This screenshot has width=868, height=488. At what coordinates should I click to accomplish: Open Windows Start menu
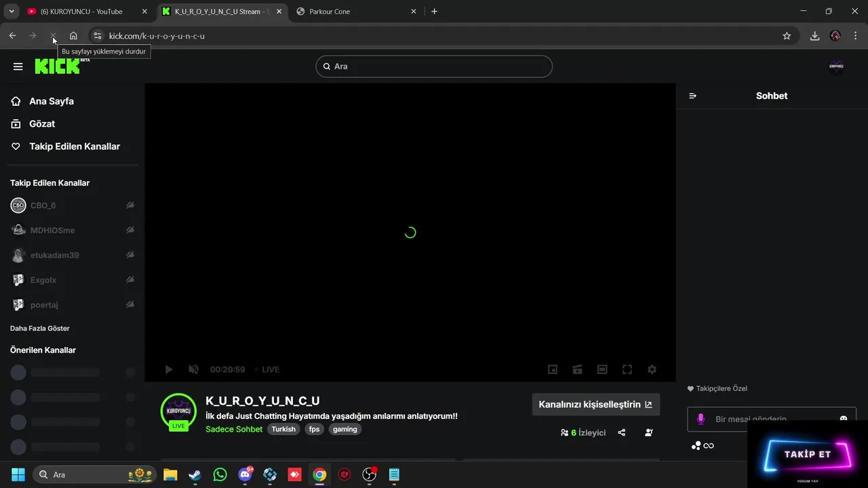tap(18, 474)
